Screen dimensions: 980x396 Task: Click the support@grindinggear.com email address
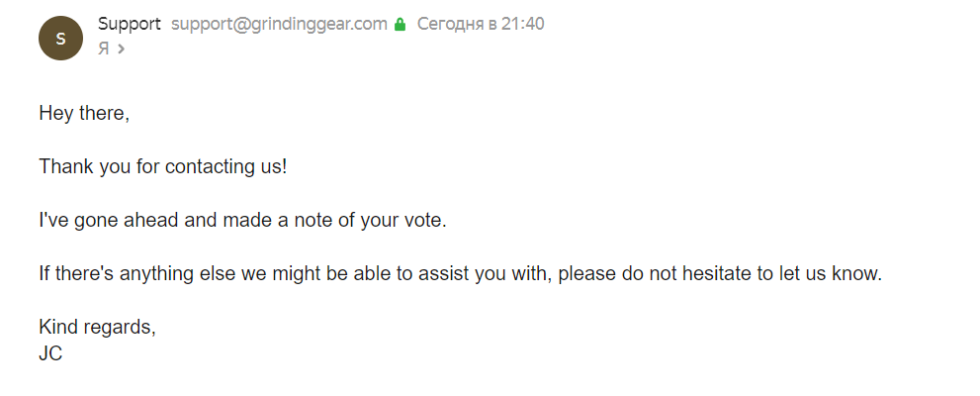click(x=279, y=24)
